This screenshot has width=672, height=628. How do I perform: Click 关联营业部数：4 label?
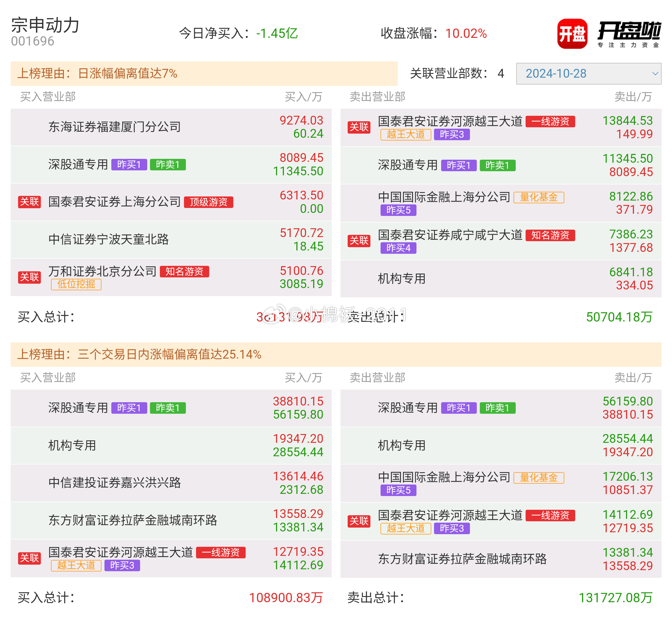click(x=457, y=73)
